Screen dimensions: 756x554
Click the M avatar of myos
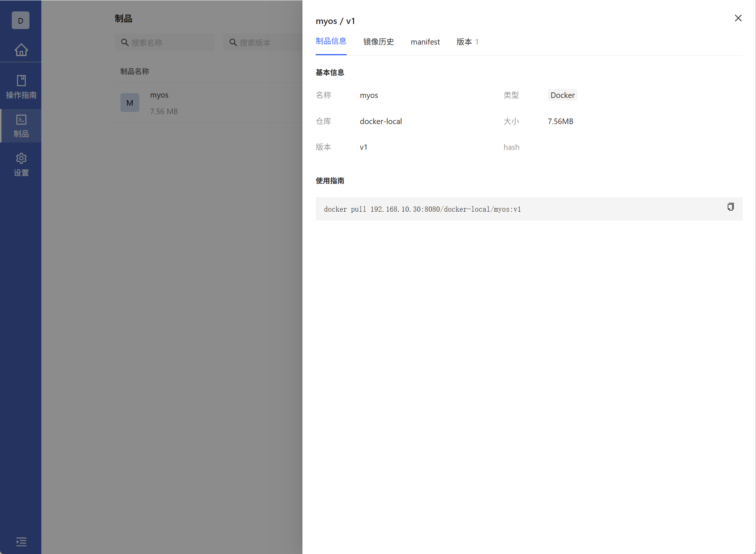(x=130, y=103)
